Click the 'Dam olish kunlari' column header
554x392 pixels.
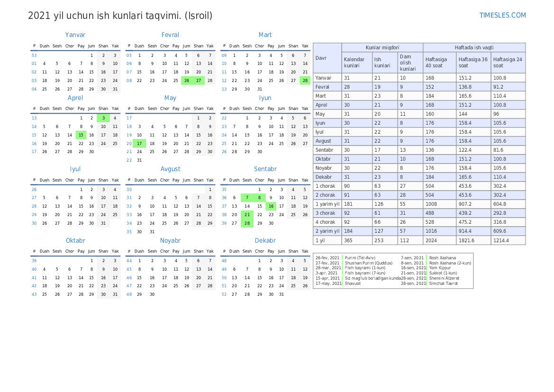(x=410, y=63)
